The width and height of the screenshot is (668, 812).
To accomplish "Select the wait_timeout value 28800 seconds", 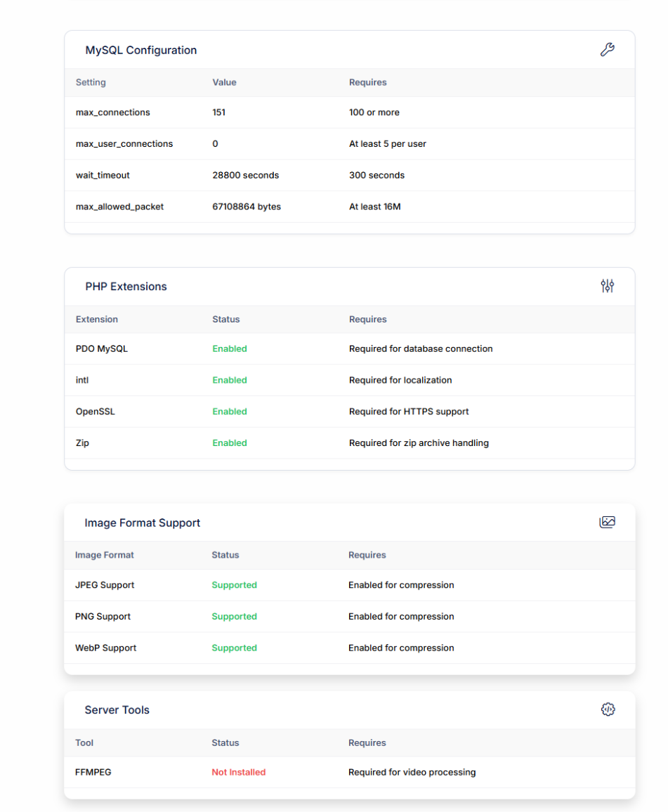I will (x=245, y=175).
